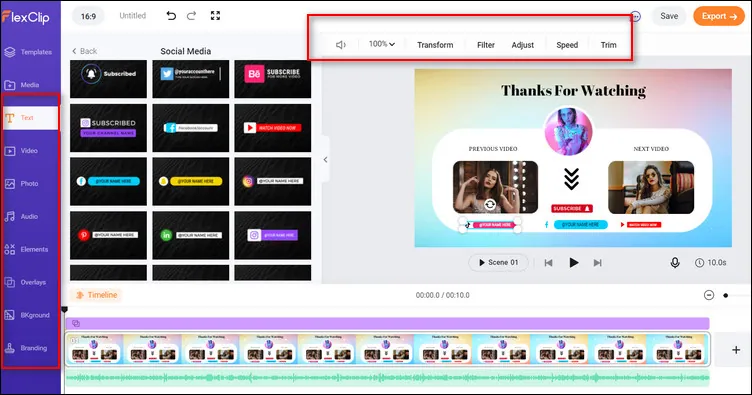Select the Facebook blue name-tag template

click(108, 182)
